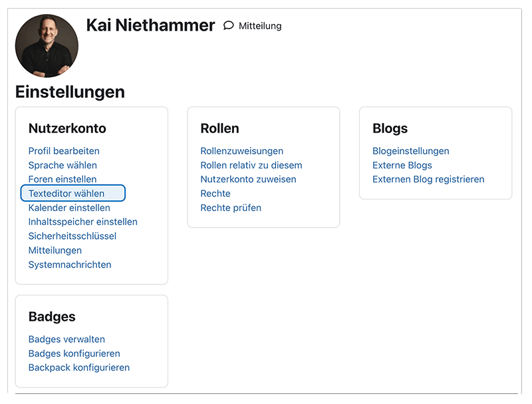
Task: Open Profil bearbeiten link
Action: click(64, 151)
